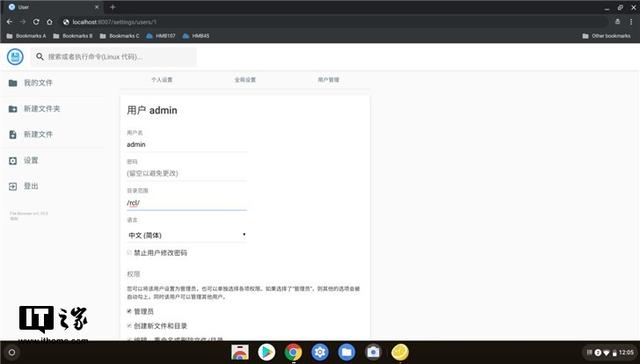Switch to the 全局设置 tab
This screenshot has height=364, width=640.
[x=245, y=80]
